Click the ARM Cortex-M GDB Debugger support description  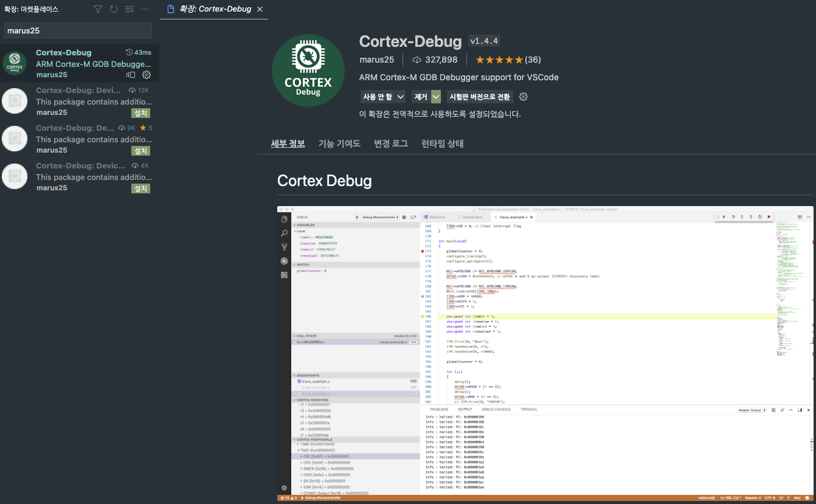(x=459, y=77)
